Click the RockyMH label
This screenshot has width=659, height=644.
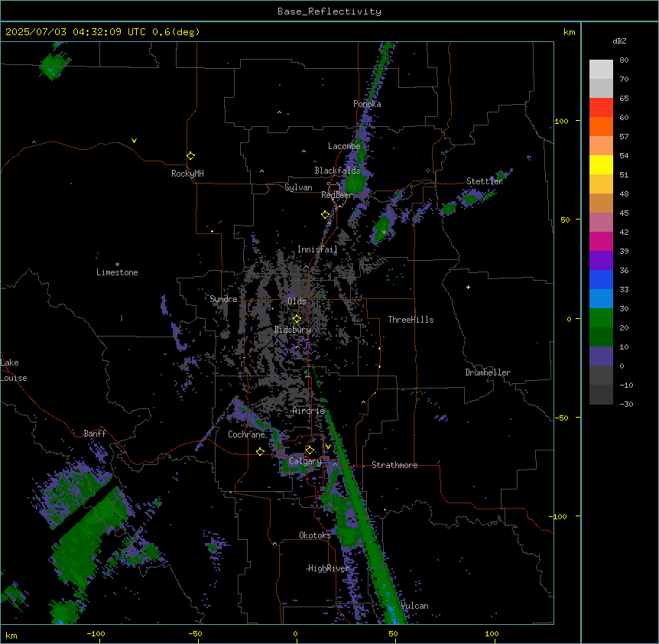click(187, 174)
